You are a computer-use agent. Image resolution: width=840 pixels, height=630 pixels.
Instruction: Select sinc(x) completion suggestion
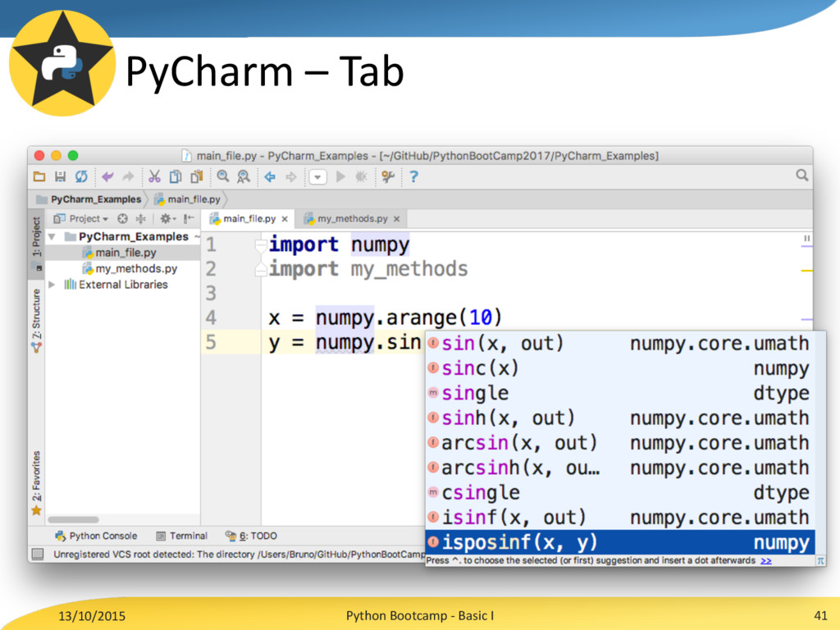pos(620,368)
